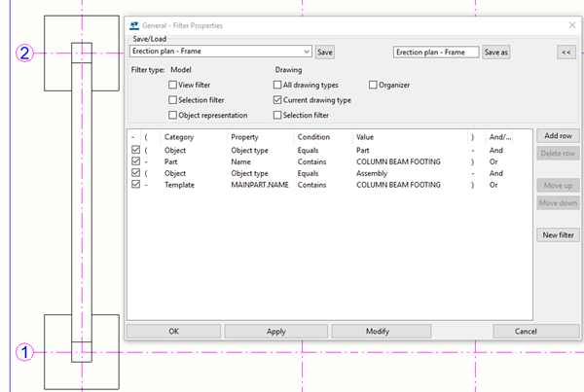Click grid label circle 1
The image size is (584, 392).
pyautogui.click(x=26, y=353)
